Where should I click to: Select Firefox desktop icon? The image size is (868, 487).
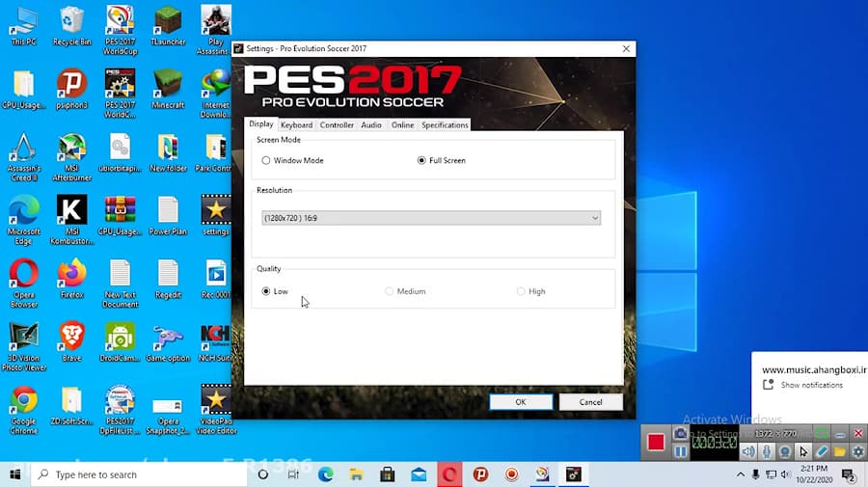coord(72,280)
